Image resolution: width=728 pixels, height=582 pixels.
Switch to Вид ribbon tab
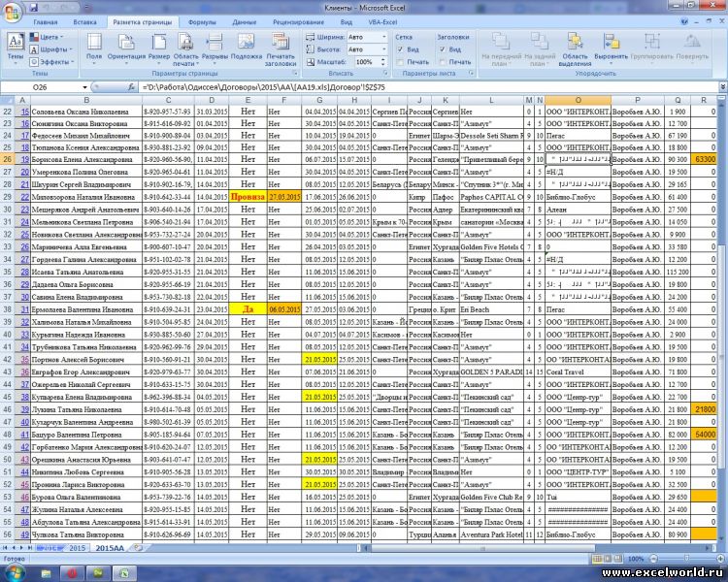pos(347,21)
